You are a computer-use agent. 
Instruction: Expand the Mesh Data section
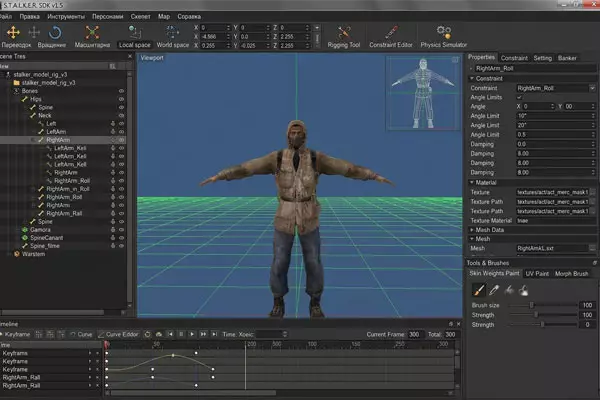472,230
